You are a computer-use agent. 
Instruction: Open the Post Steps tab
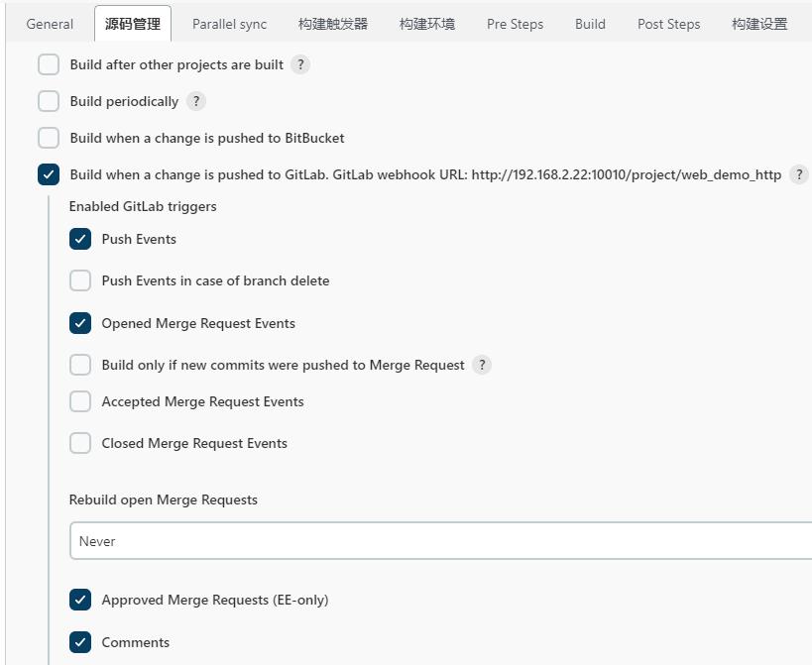(x=668, y=24)
